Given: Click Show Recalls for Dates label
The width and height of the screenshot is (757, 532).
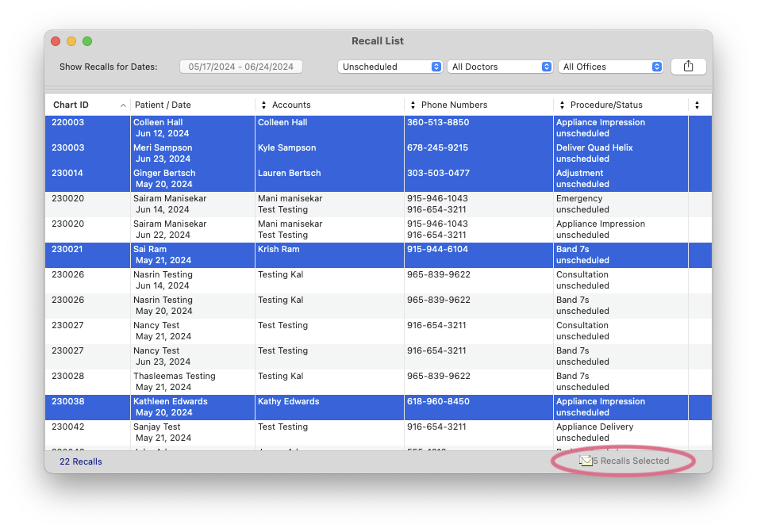Looking at the screenshot, I should [x=108, y=67].
